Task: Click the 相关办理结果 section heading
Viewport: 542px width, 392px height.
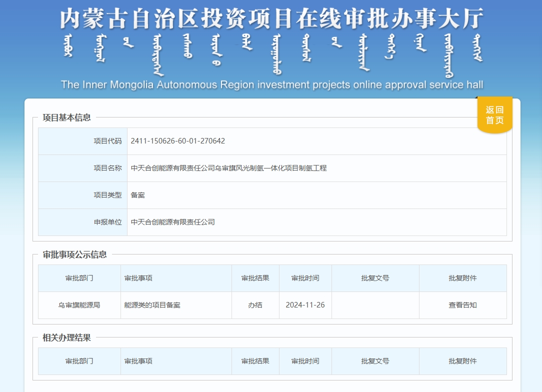Action: tap(67, 338)
